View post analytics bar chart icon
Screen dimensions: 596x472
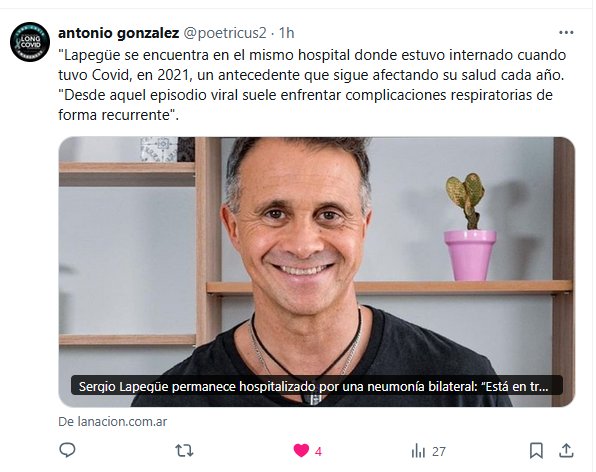418,451
